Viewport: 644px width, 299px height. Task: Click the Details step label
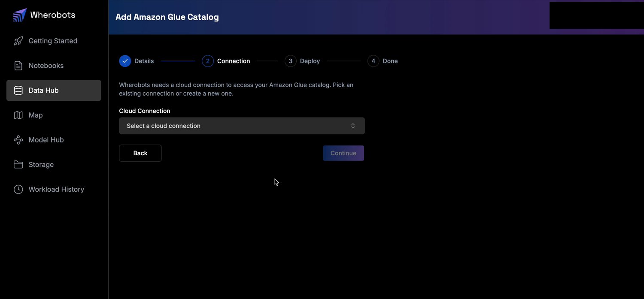[144, 61]
